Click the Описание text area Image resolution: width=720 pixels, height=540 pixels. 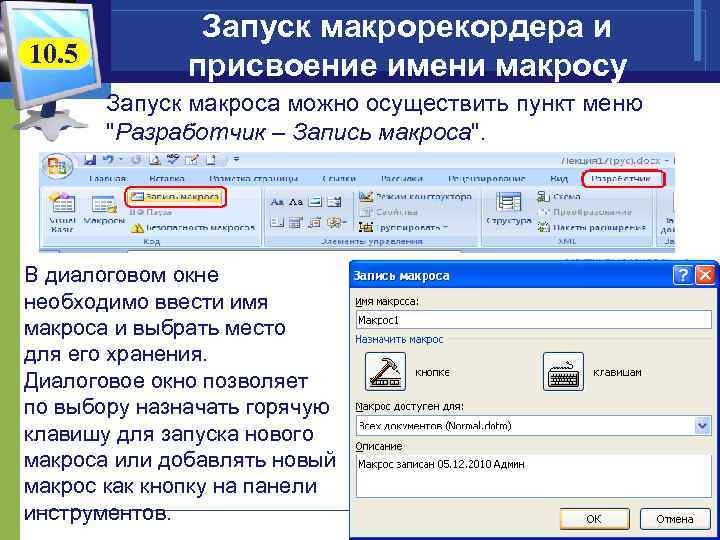534,476
